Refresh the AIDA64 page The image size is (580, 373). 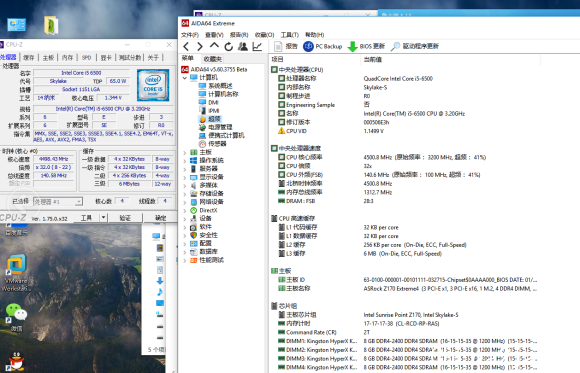click(229, 47)
